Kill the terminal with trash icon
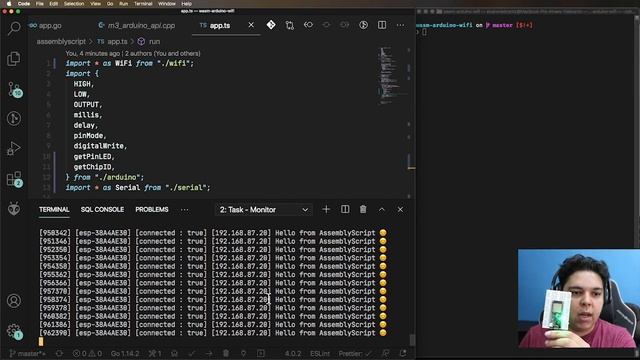 point(363,209)
